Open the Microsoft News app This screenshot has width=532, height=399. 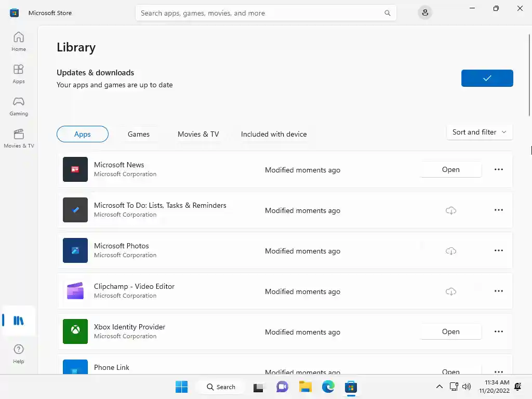(450, 169)
